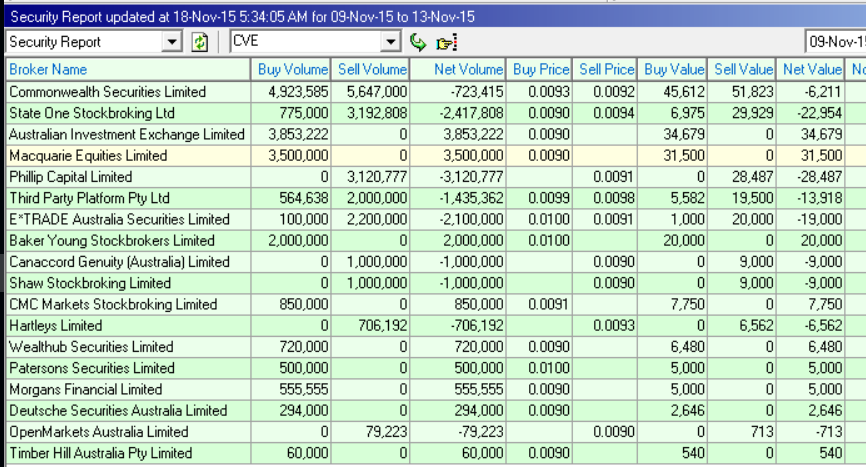Click net volume cell -2,100,000
Image resolution: width=866 pixels, height=467 pixels.
coord(457,219)
